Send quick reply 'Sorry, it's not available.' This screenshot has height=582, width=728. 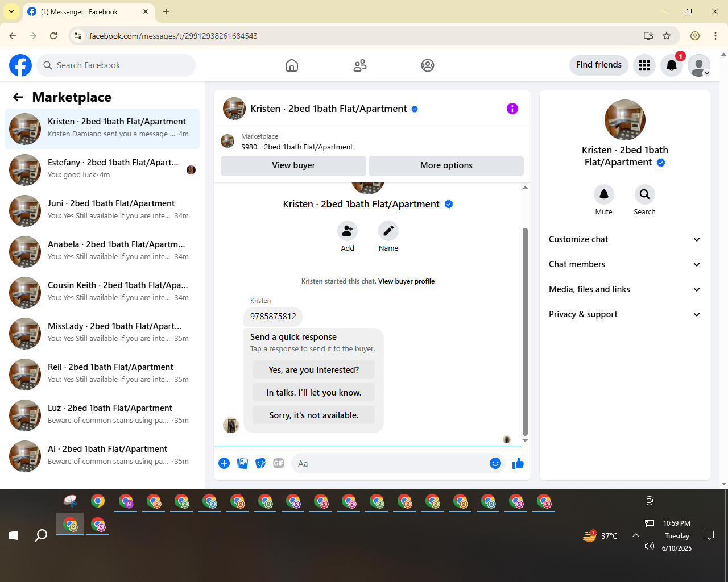pos(314,415)
